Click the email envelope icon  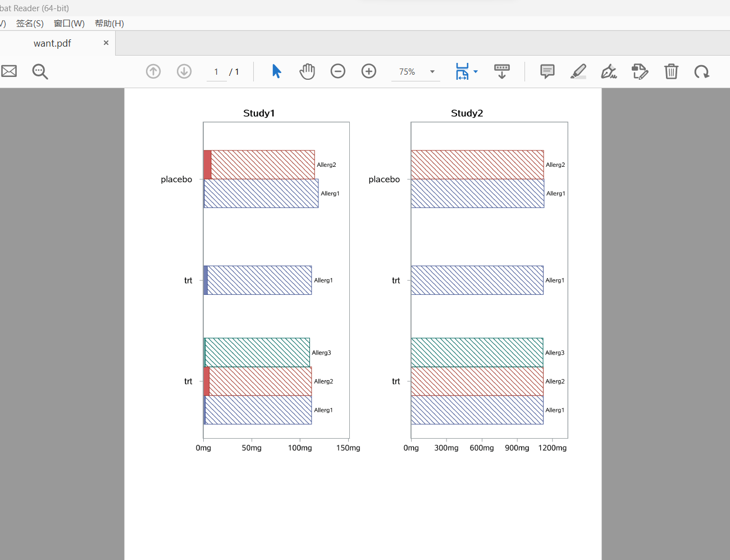(x=9, y=71)
